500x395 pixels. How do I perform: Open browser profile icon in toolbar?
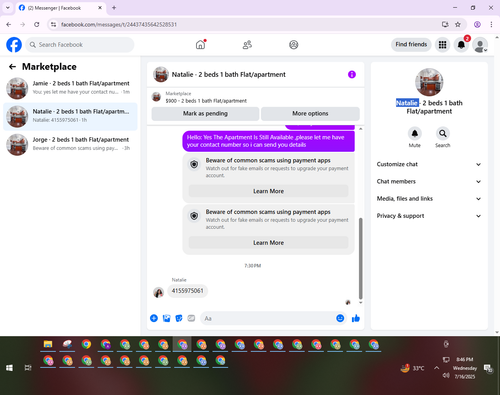477,24
